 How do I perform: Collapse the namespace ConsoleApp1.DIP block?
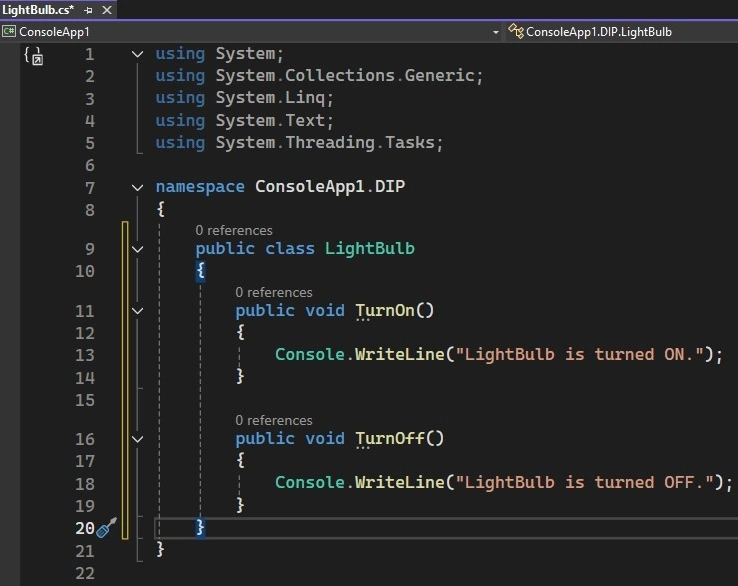click(137, 188)
